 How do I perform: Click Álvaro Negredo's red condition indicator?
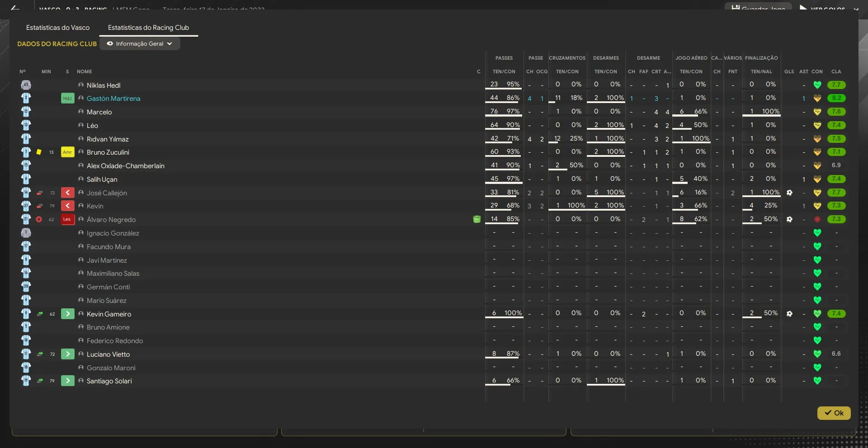tap(817, 219)
